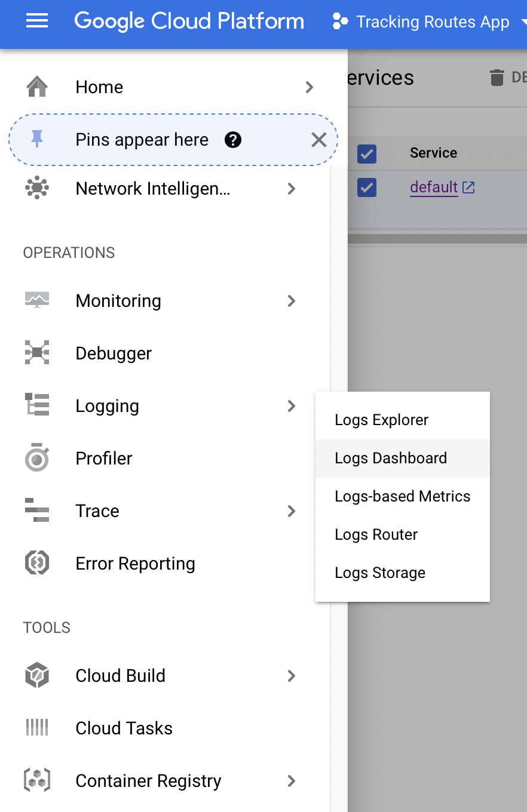
Task: Expand the Trace submenu chevron
Action: pyautogui.click(x=292, y=511)
